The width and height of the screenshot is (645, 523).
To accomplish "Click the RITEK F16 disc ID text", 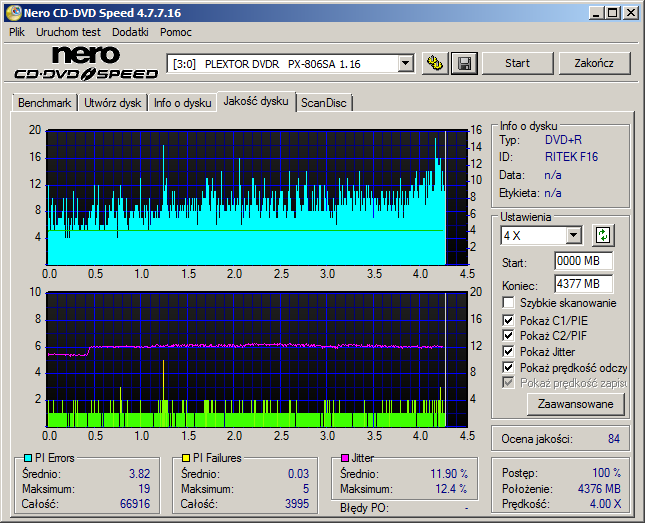I will point(571,157).
